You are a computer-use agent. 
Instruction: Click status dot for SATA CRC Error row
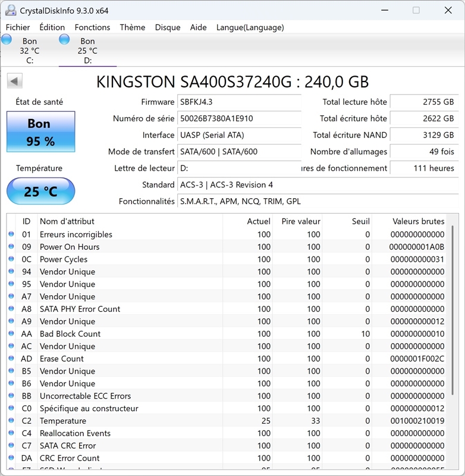11,445
